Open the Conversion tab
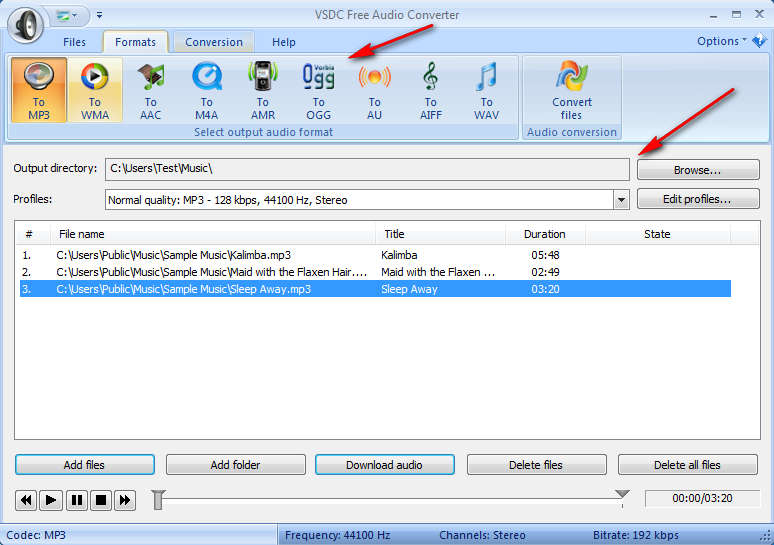Image resolution: width=774 pixels, height=545 pixels. pyautogui.click(x=214, y=42)
